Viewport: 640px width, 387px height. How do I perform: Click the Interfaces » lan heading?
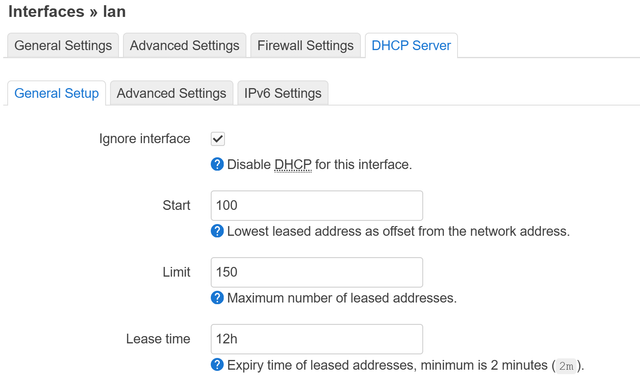coord(67,11)
